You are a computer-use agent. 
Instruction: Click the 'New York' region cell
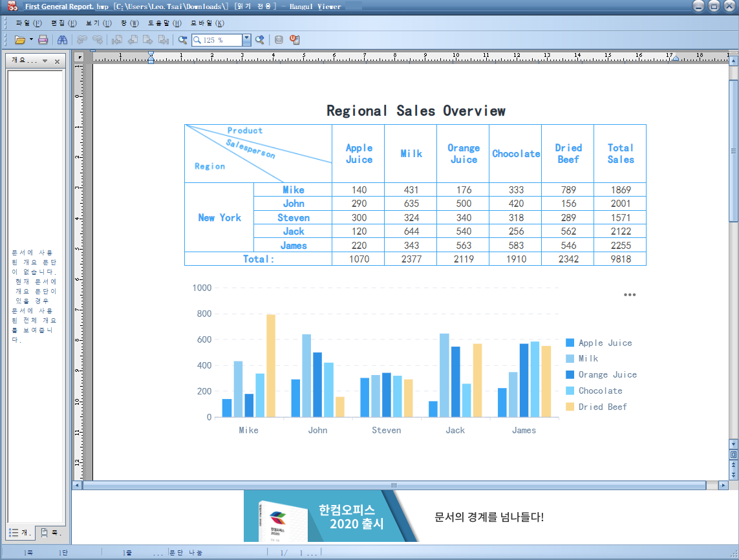pyautogui.click(x=219, y=218)
